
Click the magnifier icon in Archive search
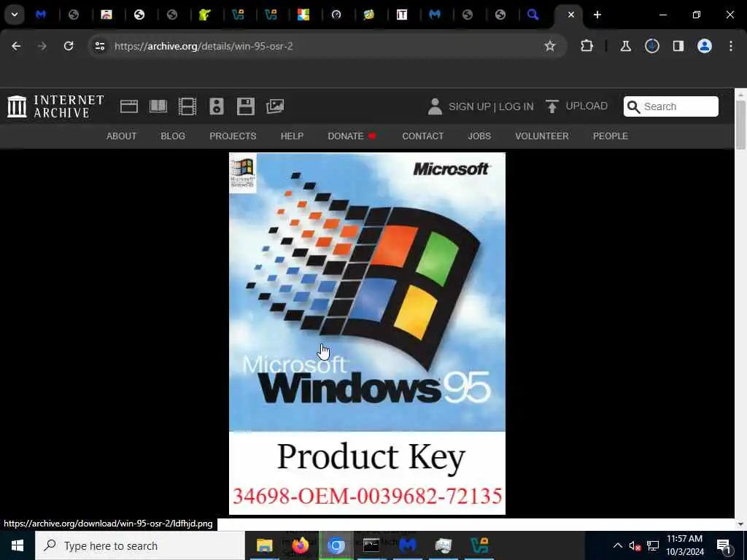tap(633, 106)
